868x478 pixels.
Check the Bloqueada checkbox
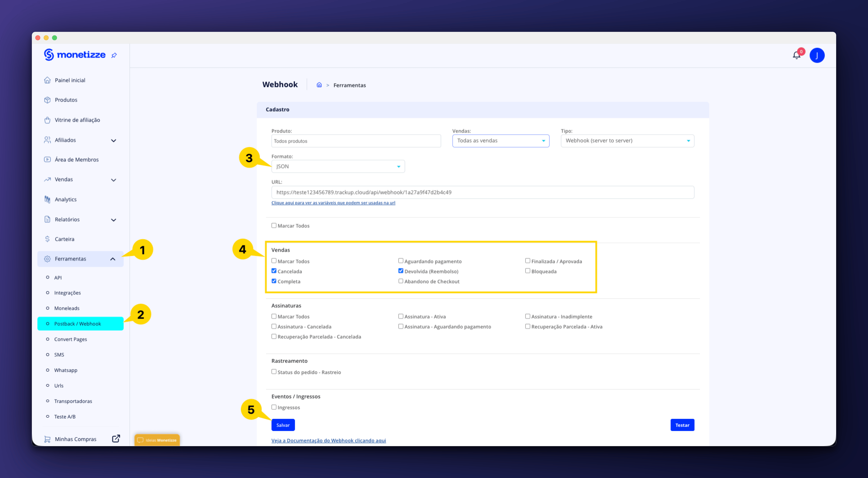click(528, 271)
